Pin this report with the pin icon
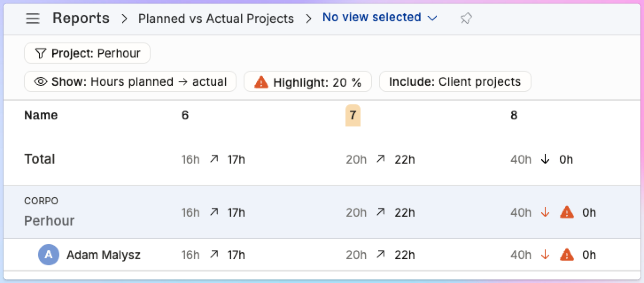 [x=466, y=19]
